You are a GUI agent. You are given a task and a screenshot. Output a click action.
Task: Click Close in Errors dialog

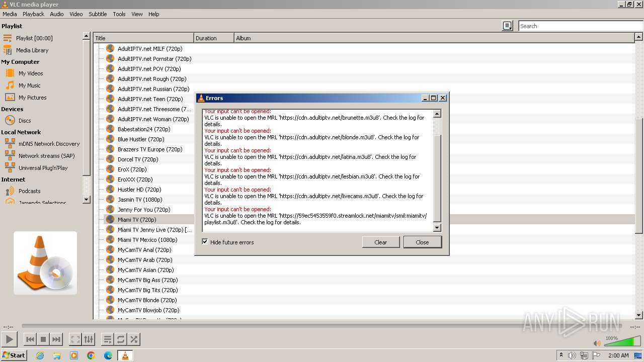point(422,242)
